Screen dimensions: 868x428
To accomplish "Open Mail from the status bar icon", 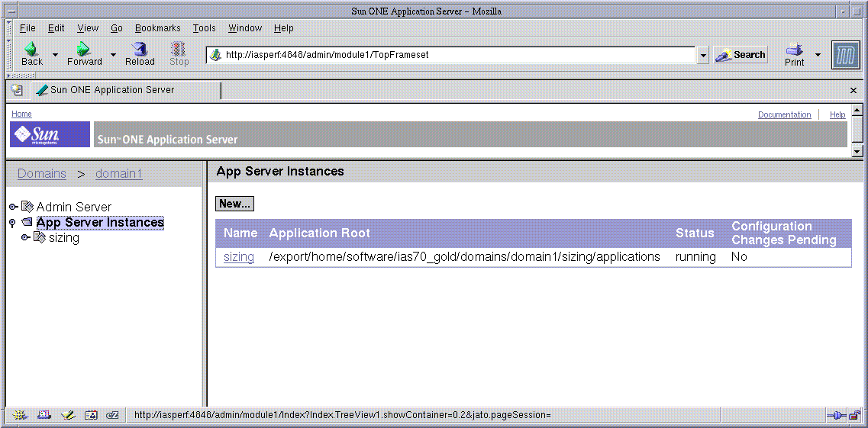I will pos(44,415).
